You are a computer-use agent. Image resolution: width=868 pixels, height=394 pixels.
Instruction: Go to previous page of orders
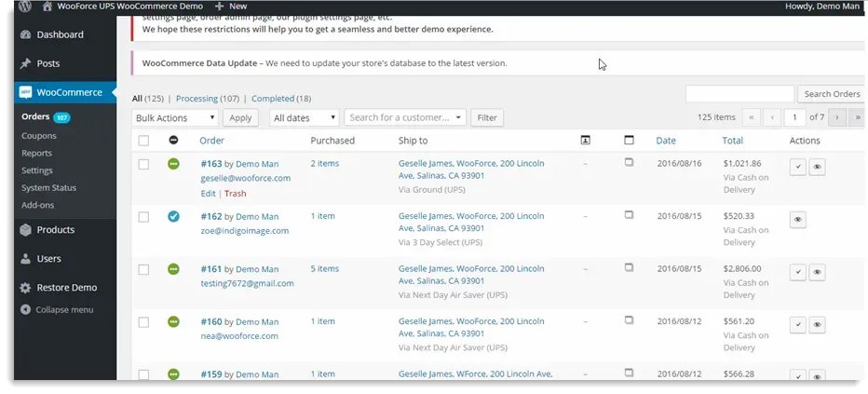(772, 117)
